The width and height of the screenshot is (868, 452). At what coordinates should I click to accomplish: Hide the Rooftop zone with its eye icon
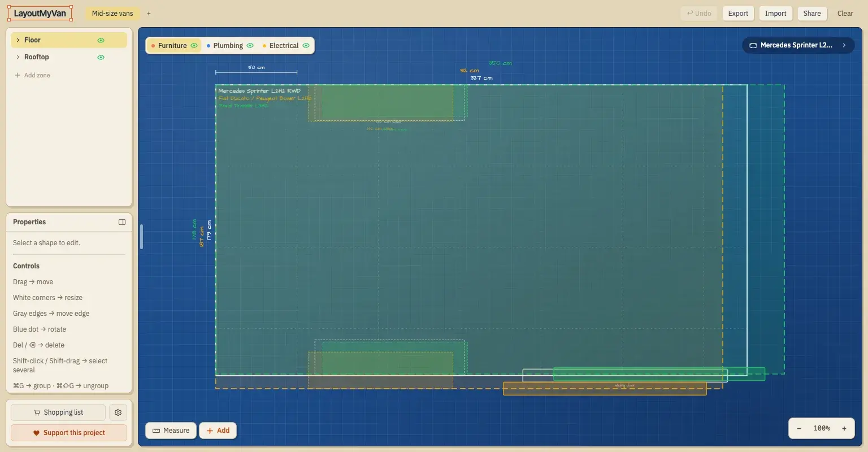point(101,57)
